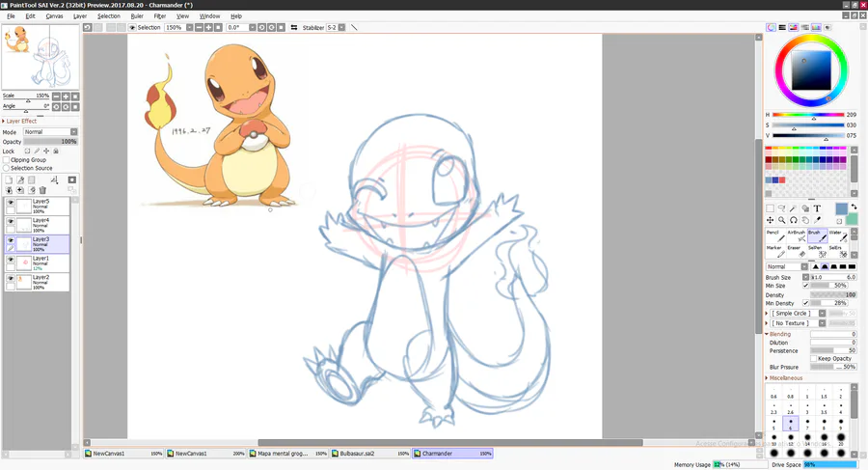This screenshot has height=470, width=868.
Task: Select the Brush tool
Action: tap(817, 235)
